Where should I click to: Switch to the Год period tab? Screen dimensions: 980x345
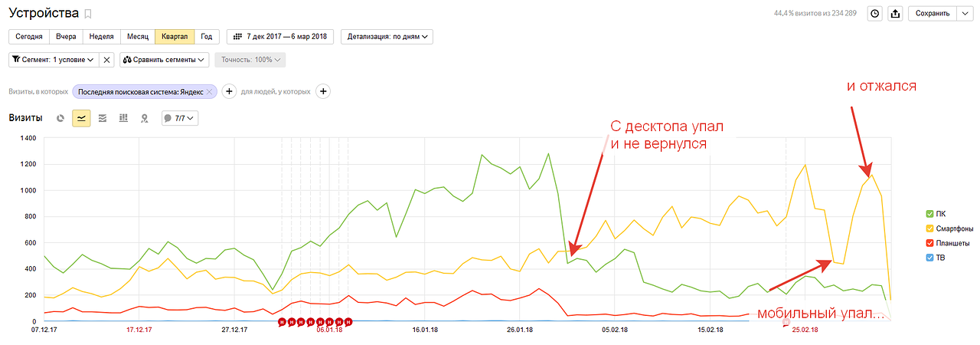point(207,36)
